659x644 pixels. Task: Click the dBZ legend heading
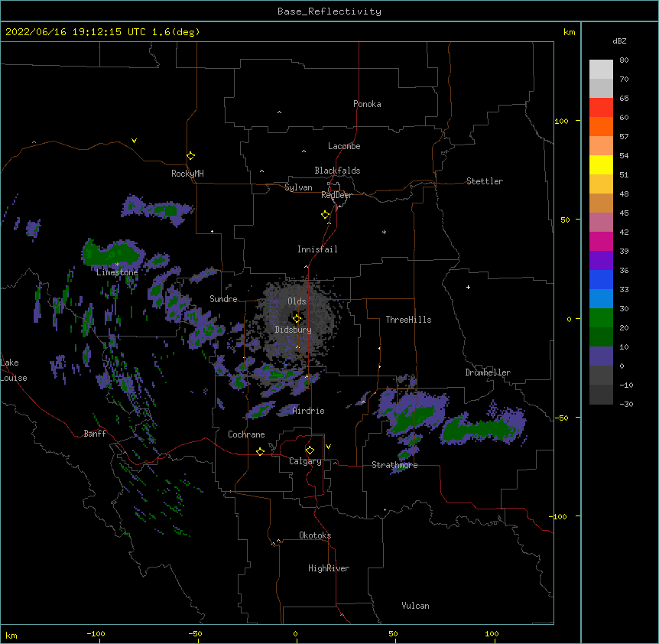click(x=619, y=41)
